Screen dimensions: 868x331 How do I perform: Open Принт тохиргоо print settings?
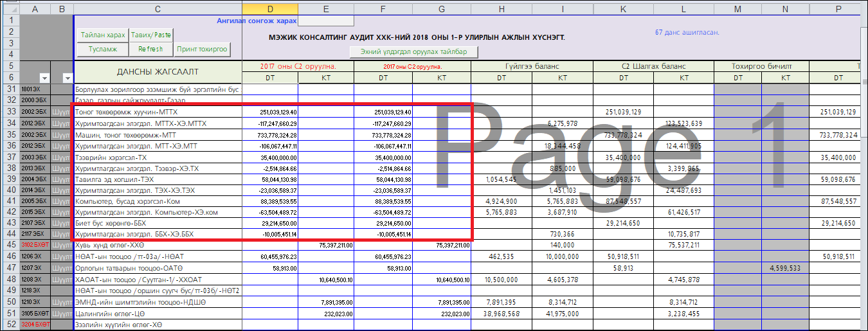(x=203, y=49)
